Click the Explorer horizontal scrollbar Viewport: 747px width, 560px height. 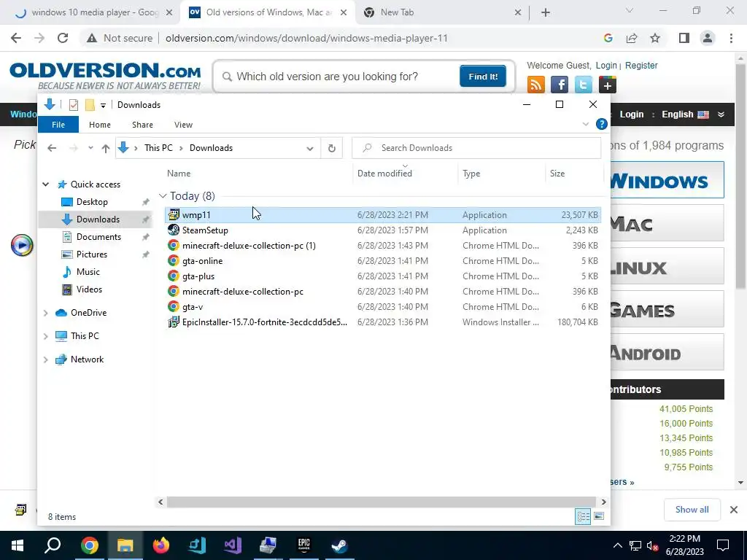pyautogui.click(x=381, y=502)
